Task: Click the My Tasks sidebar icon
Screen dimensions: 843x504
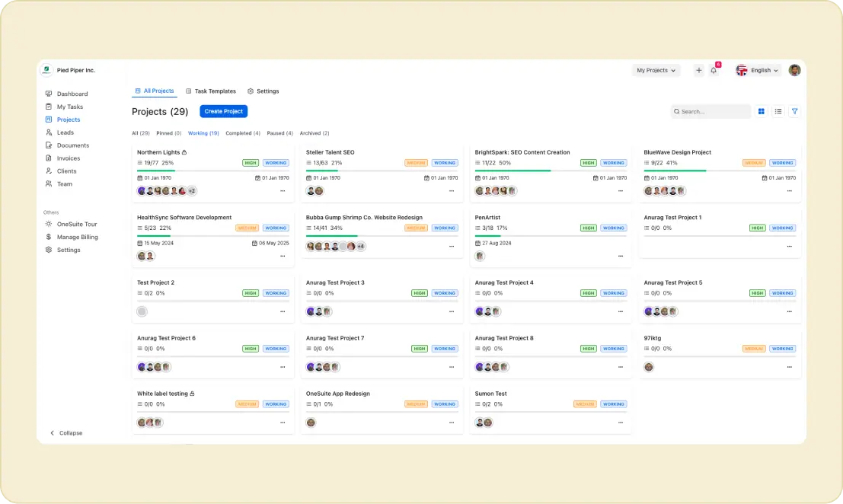Action: click(49, 107)
